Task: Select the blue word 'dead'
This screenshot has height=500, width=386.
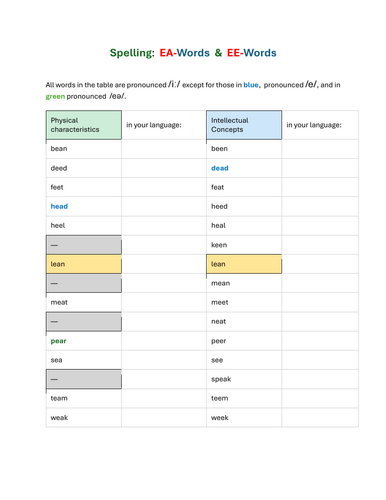Action: [220, 168]
